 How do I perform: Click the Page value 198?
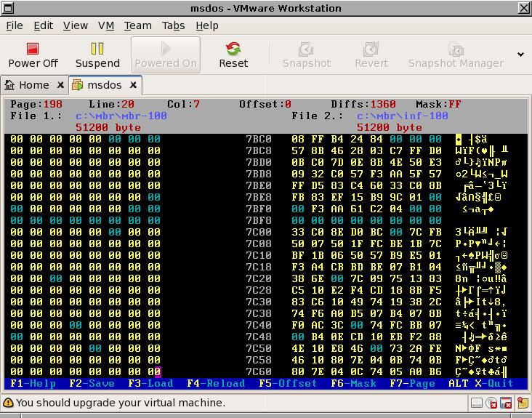[53, 104]
